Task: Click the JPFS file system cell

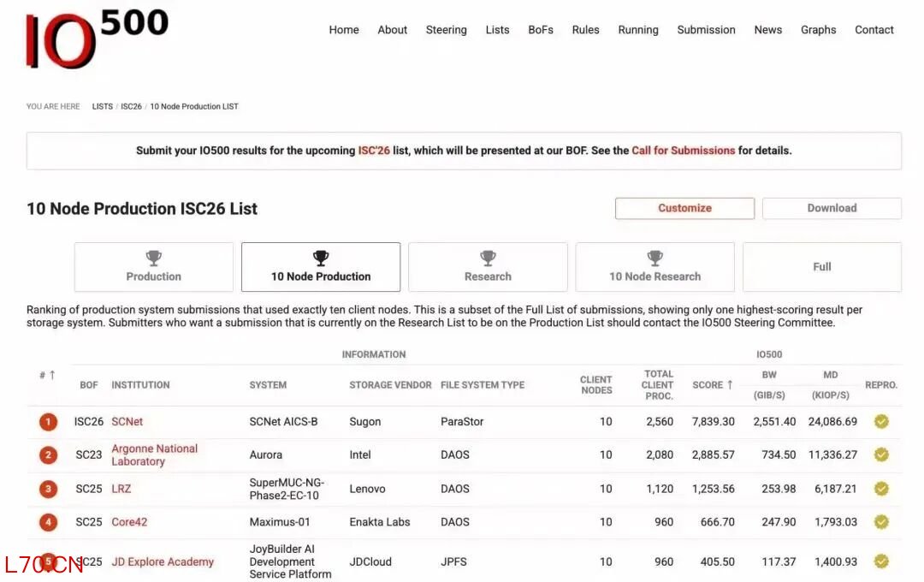Action: [x=453, y=562]
